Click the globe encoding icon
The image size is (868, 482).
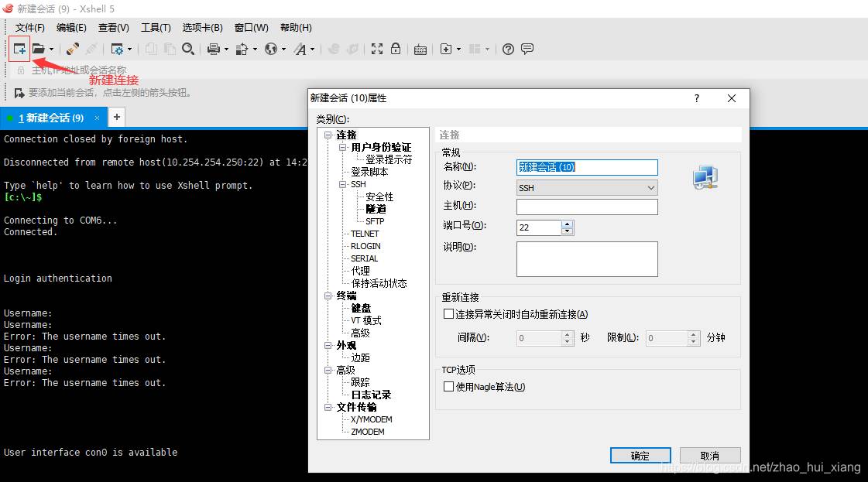(x=271, y=50)
